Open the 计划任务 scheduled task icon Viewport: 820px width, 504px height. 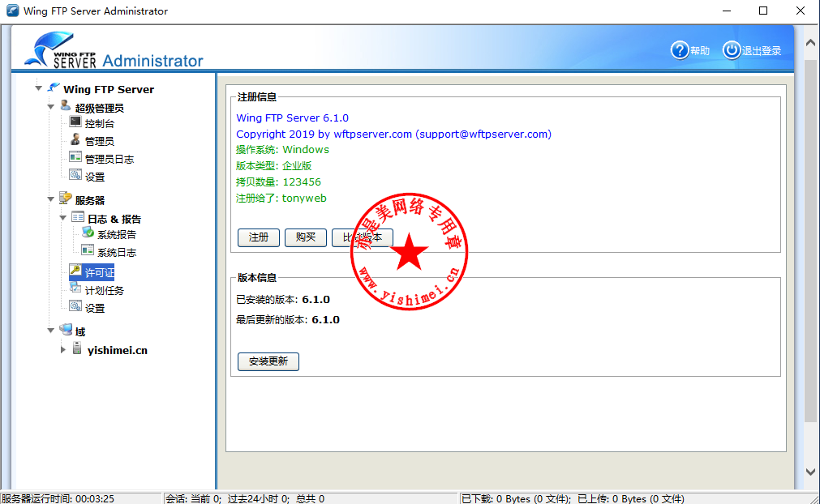coord(75,288)
